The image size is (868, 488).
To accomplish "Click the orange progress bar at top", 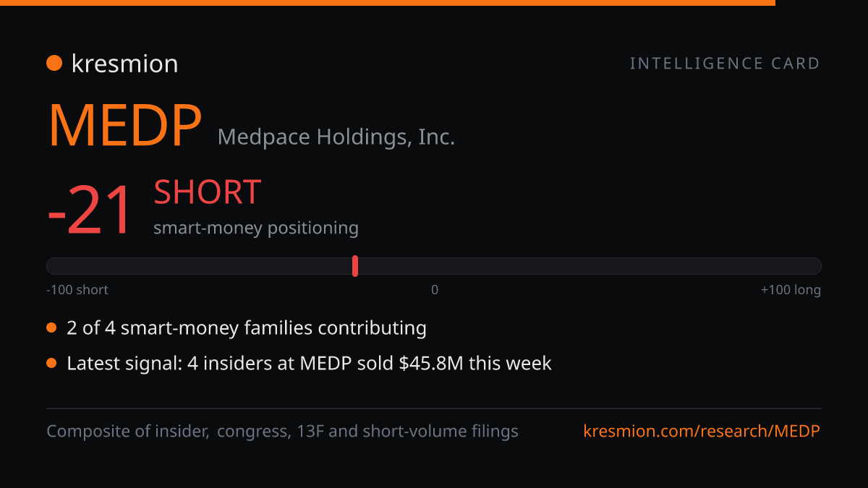I will [388, 3].
